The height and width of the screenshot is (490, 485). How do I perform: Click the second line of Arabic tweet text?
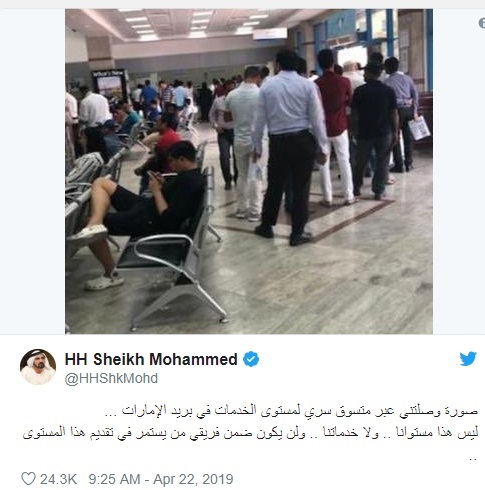250,433
